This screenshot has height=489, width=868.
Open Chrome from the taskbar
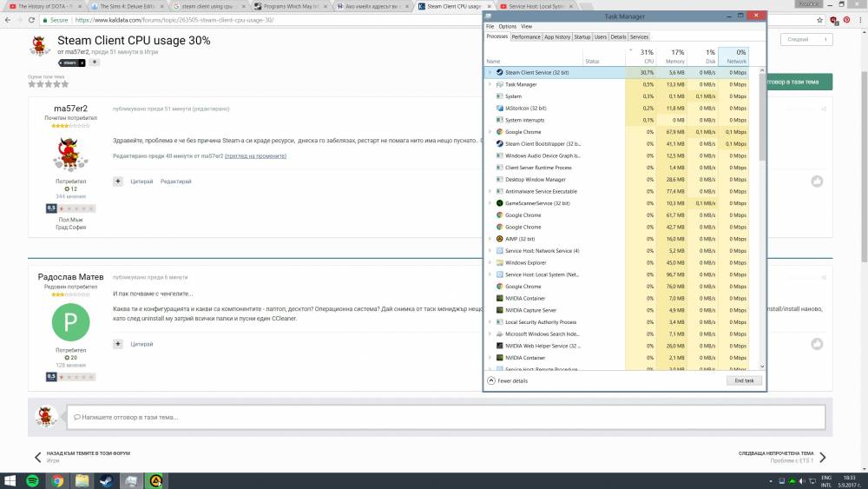point(57,480)
